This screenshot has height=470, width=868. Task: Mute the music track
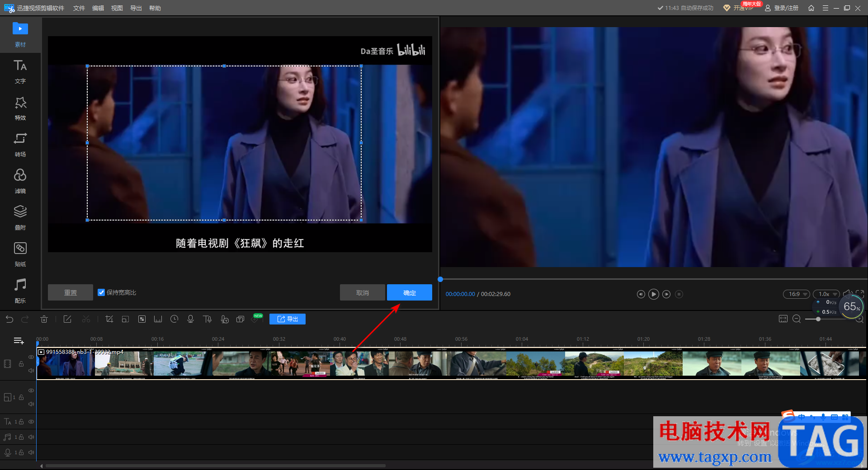[x=31, y=437]
